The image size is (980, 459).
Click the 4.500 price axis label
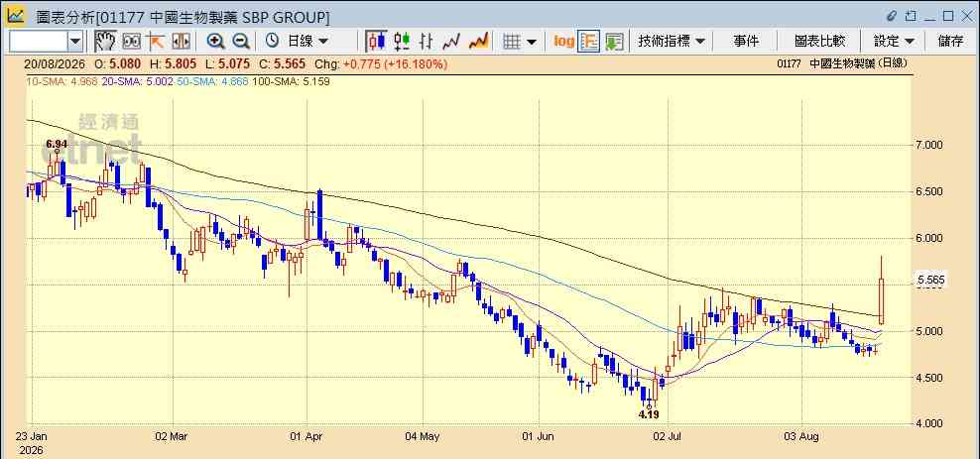929,378
